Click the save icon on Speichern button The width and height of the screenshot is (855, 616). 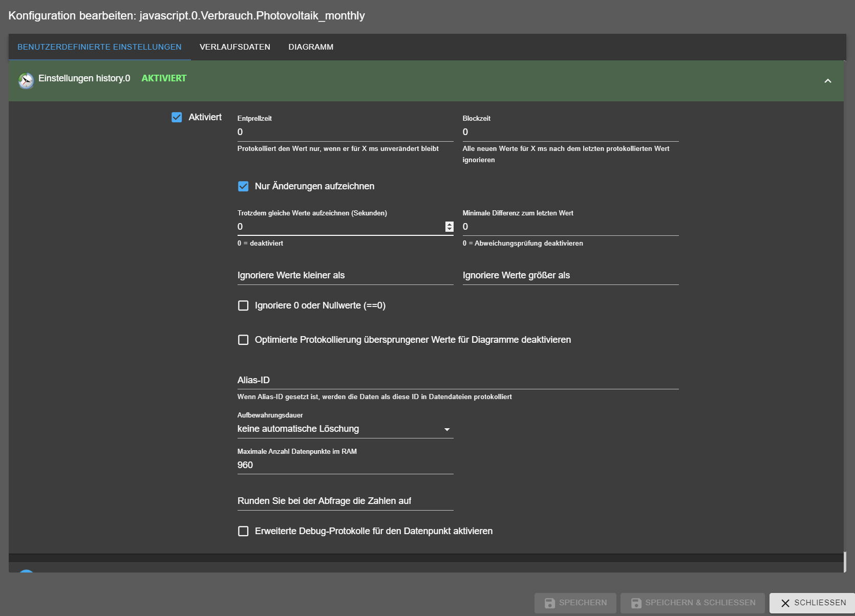click(549, 603)
